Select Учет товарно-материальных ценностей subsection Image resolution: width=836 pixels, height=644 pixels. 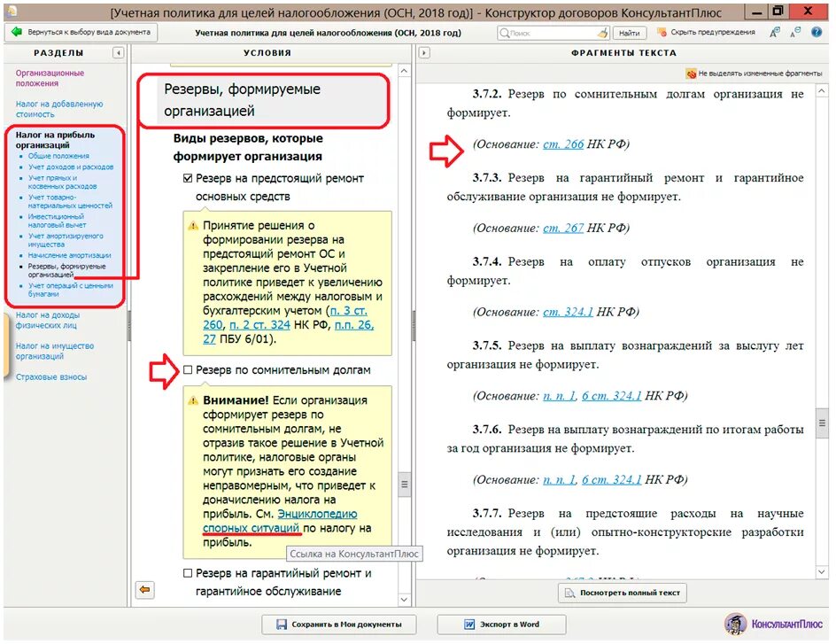click(70, 201)
